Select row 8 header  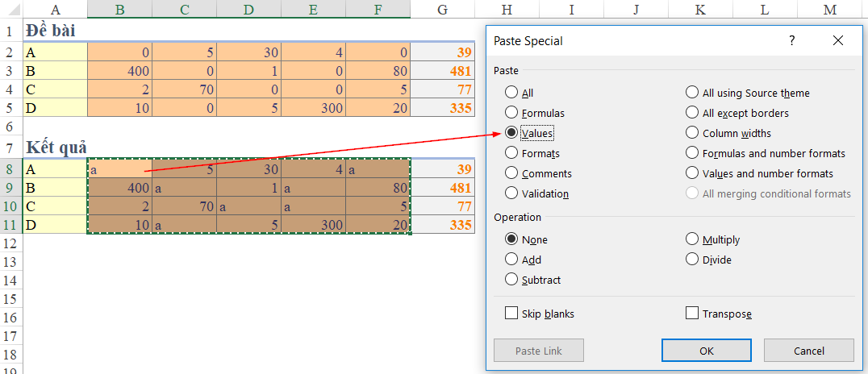(x=11, y=169)
